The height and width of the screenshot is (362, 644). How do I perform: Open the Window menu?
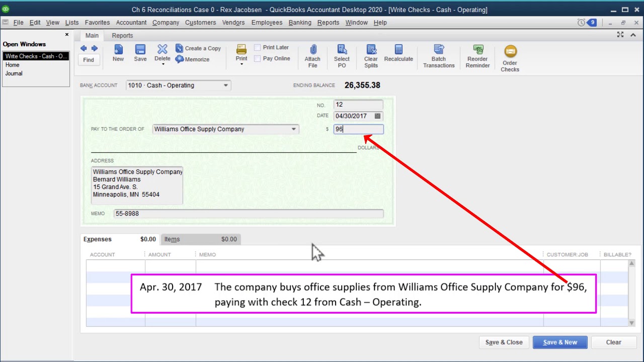356,23
